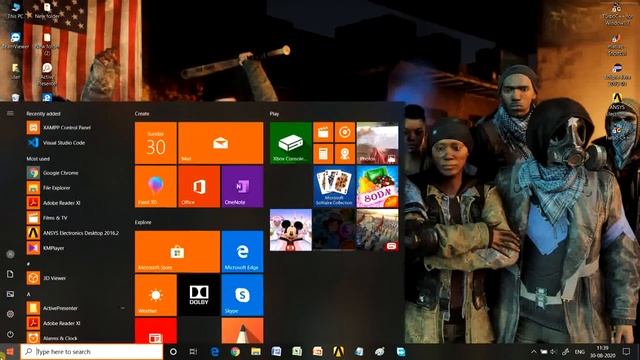Open the Skype tile
The image size is (640, 360).
[242, 295]
